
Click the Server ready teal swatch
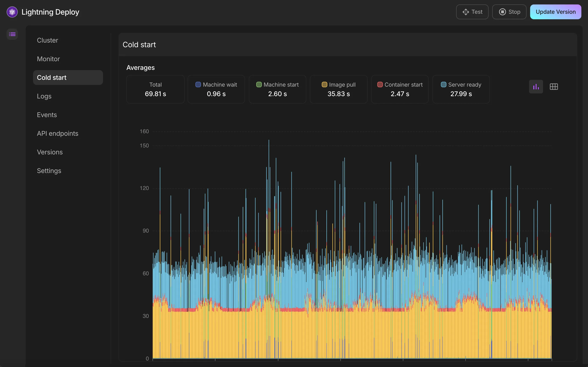pos(443,84)
